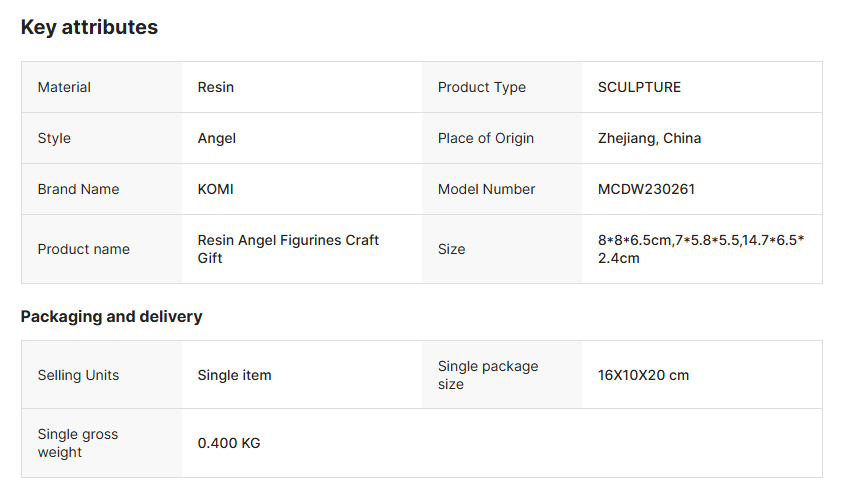Image resolution: width=845 pixels, height=487 pixels.
Task: Click the 16X10X20 cm package size
Action: 643,375
